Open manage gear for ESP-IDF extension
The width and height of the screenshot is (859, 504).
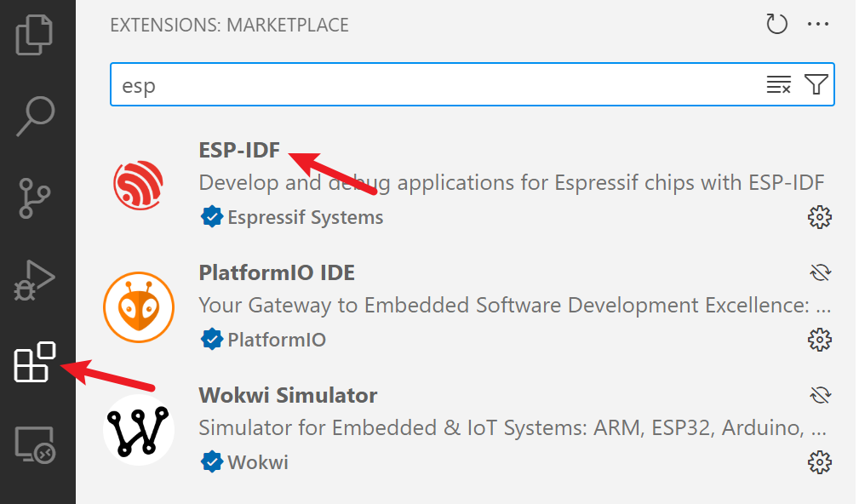[x=820, y=217]
